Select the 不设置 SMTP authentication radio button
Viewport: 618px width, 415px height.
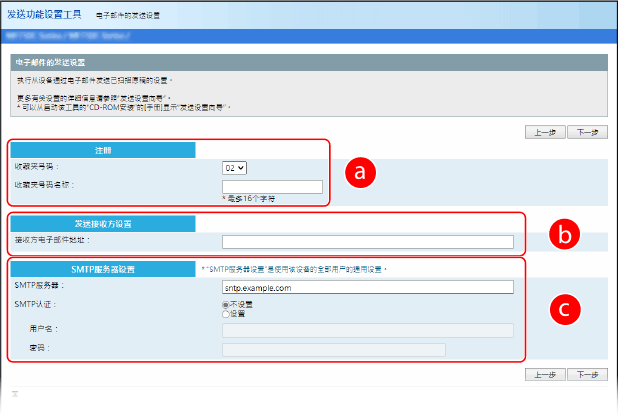226,304
